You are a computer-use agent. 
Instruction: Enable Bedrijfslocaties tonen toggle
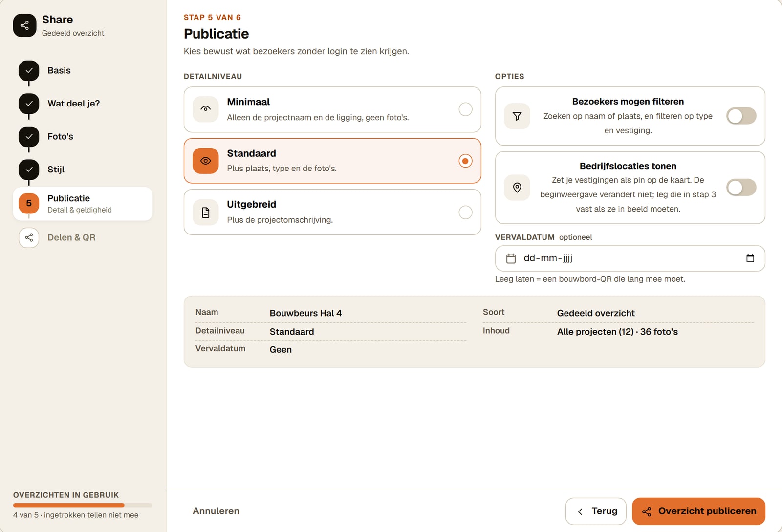click(741, 188)
